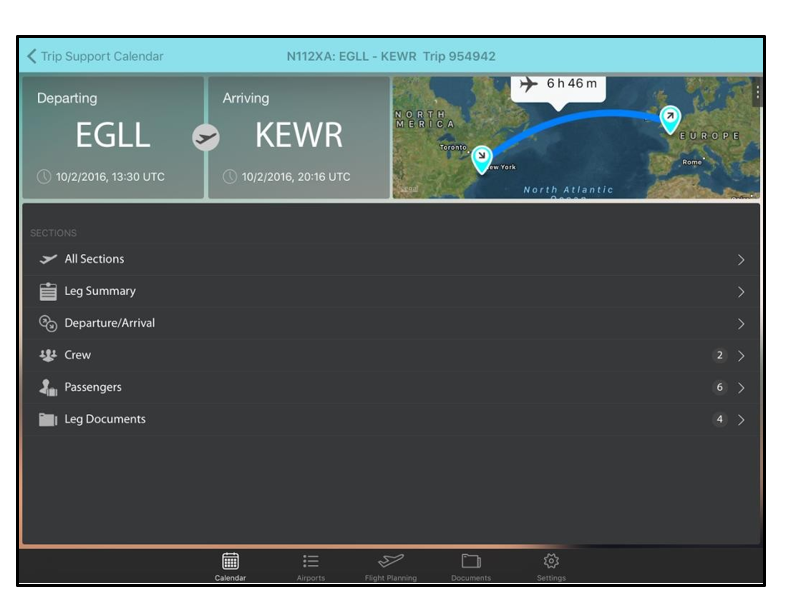797x615 pixels.
Task: Go back to Trip Support Calendar
Action: click(95, 57)
